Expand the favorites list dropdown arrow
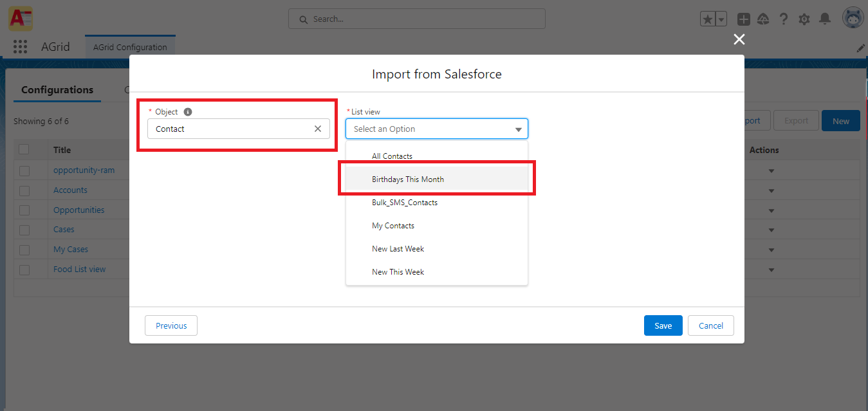This screenshot has height=411, width=868. point(721,19)
